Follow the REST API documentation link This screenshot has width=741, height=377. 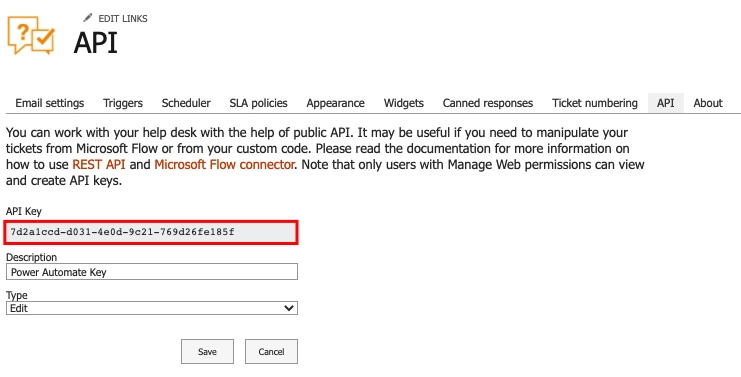click(99, 164)
